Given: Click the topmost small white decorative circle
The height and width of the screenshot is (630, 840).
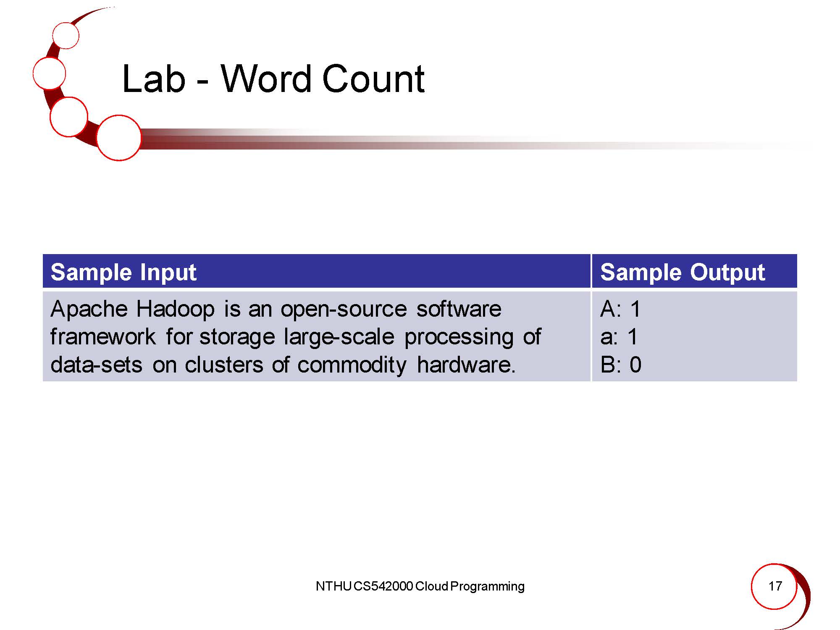Looking at the screenshot, I should coord(66,36).
